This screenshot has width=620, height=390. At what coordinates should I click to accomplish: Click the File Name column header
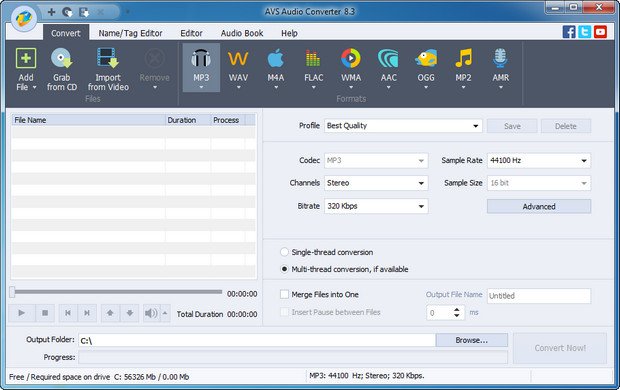coord(88,120)
